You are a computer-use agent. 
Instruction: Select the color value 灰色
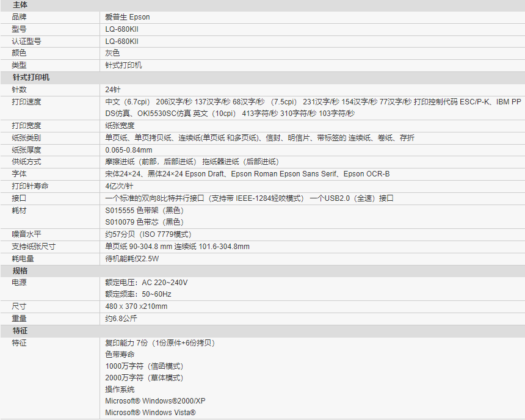(112, 53)
